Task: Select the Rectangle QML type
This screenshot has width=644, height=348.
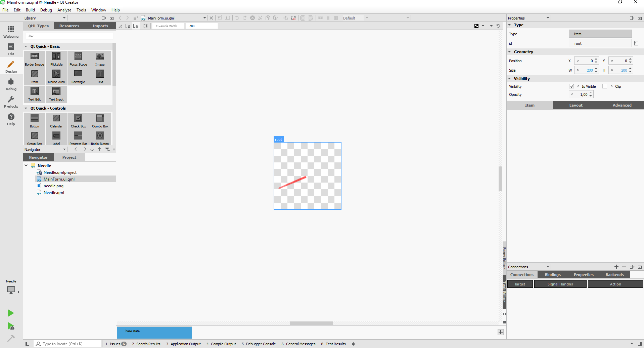Action: 78,76
